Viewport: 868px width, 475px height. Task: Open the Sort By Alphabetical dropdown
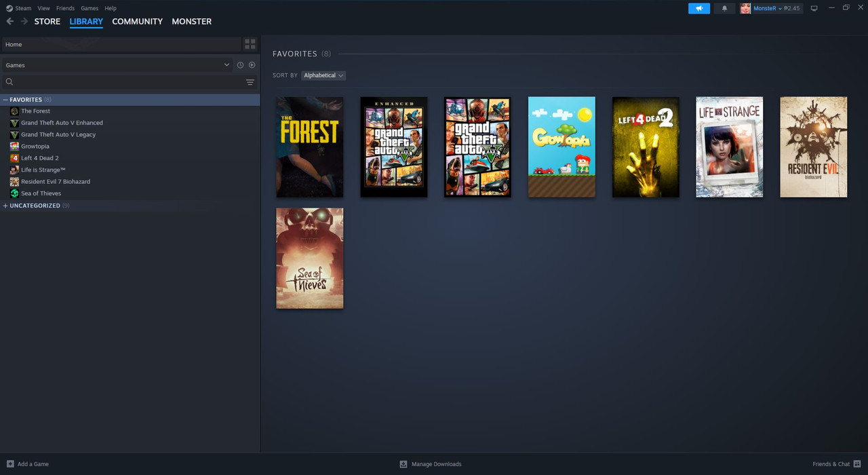click(323, 75)
